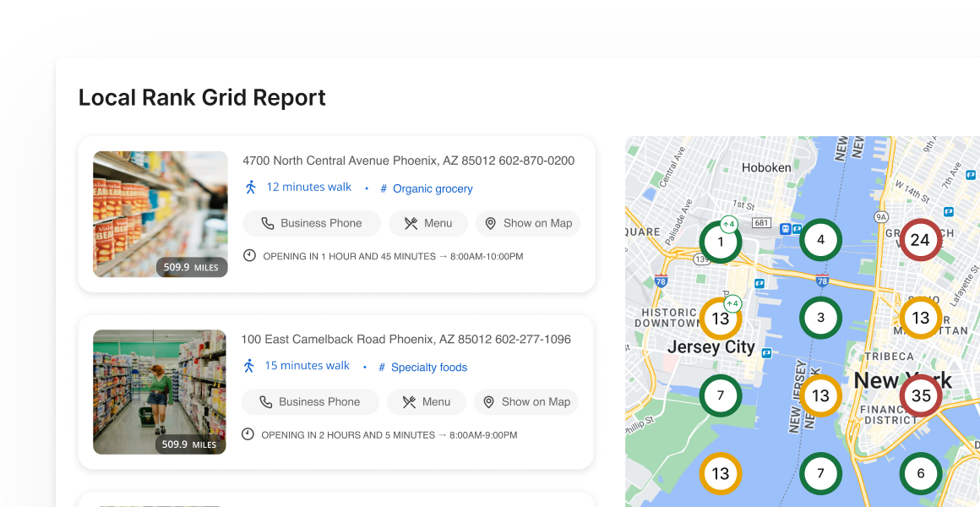Open Menu for the 100 East Camelback Road listing
Viewport: 980px width, 507px height.
(x=427, y=402)
